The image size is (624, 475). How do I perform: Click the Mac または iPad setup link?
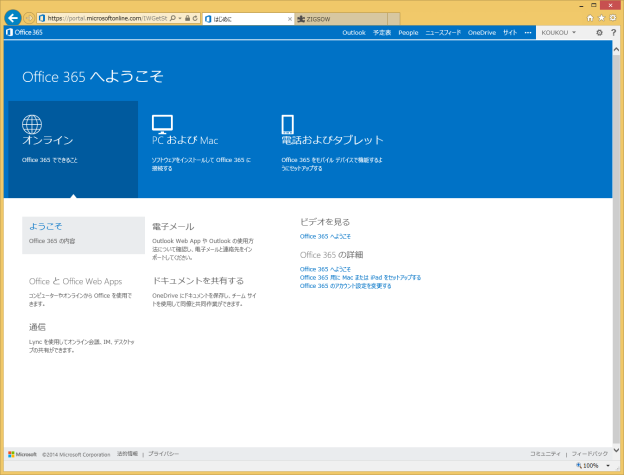click(360, 278)
